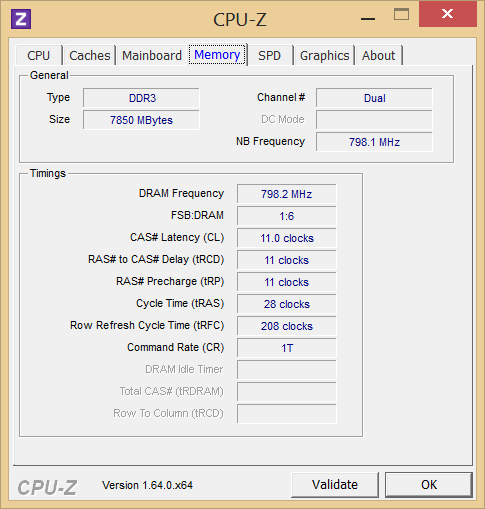The image size is (485, 509).
Task: Click the Version 1.64.0.x64 text
Action: point(147,485)
